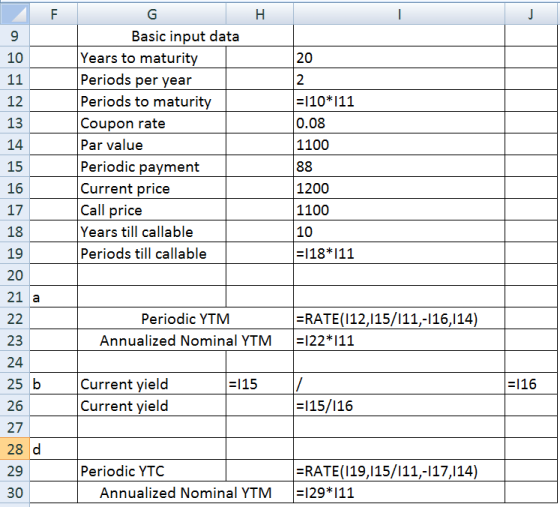
Task: Select the cell with value 1200
Action: tap(399, 188)
